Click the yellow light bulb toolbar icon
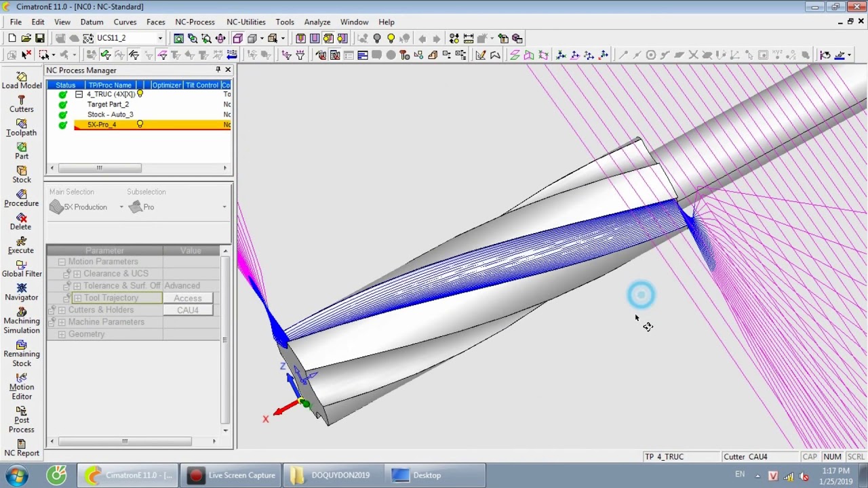Viewport: 868px width, 488px height. pyautogui.click(x=391, y=39)
